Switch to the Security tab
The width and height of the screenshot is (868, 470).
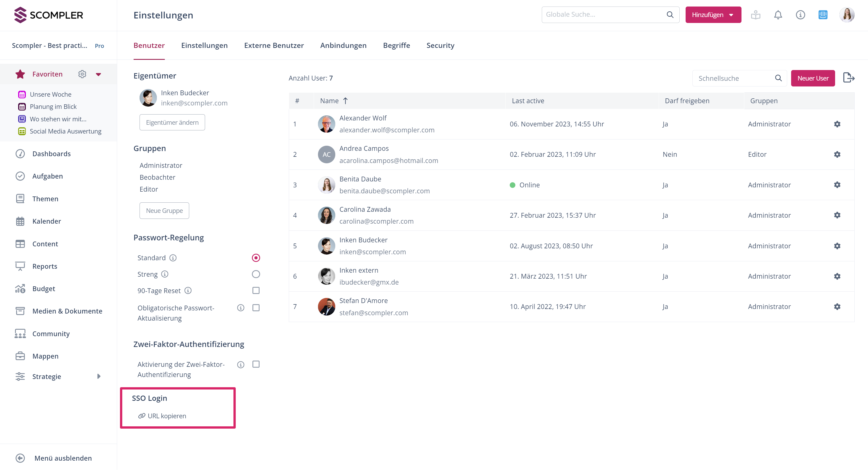click(440, 45)
